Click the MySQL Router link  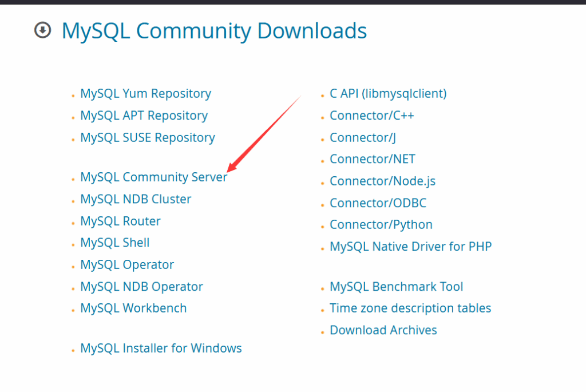120,221
